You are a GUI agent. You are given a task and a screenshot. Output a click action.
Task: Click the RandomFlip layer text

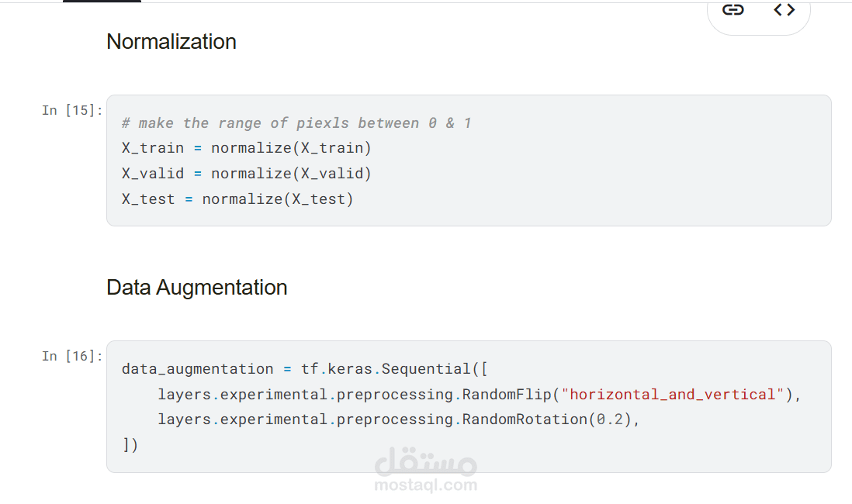tap(507, 395)
